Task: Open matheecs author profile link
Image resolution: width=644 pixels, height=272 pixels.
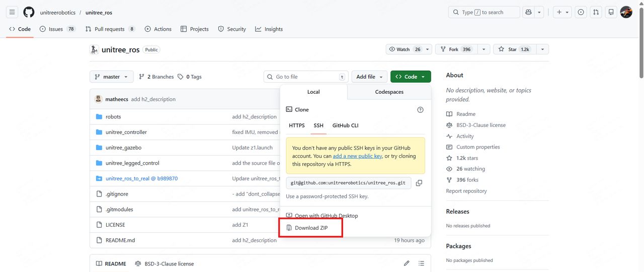Action: click(x=117, y=99)
